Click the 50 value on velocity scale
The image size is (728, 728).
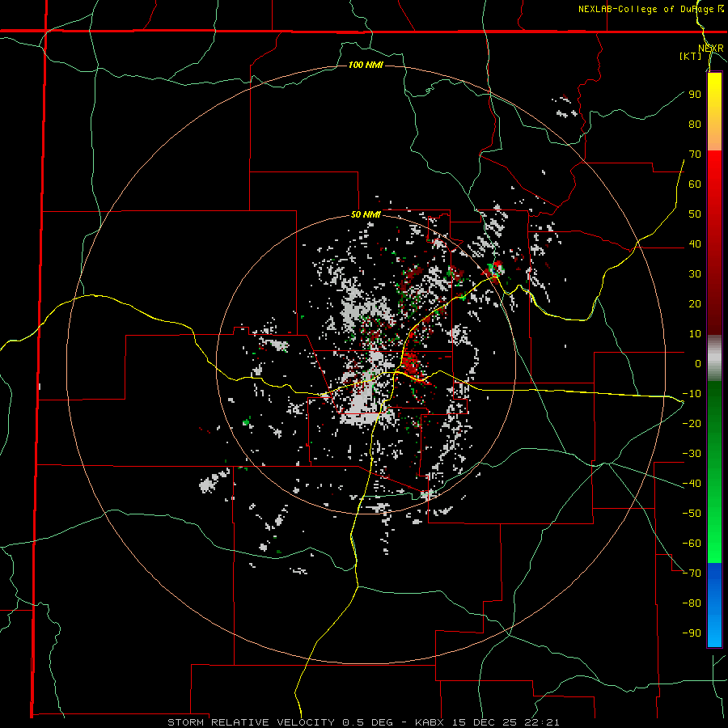tap(695, 214)
